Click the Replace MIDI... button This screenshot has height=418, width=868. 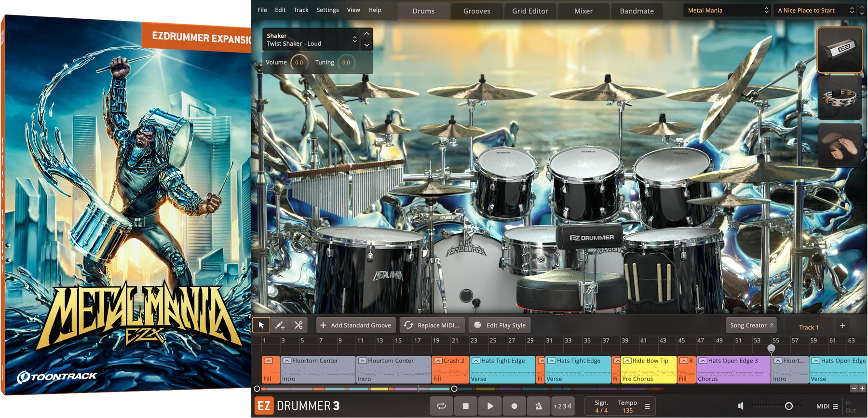[432, 325]
